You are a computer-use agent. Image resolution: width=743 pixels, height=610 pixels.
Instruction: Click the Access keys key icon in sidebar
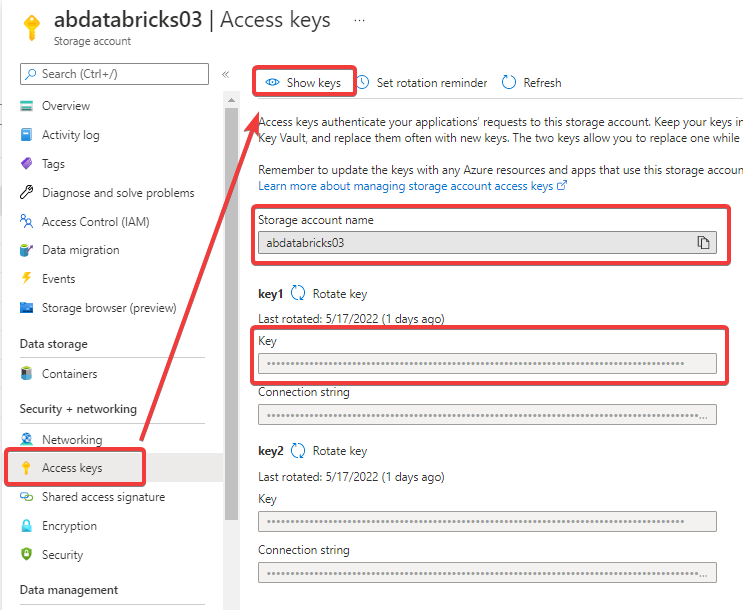(26, 468)
